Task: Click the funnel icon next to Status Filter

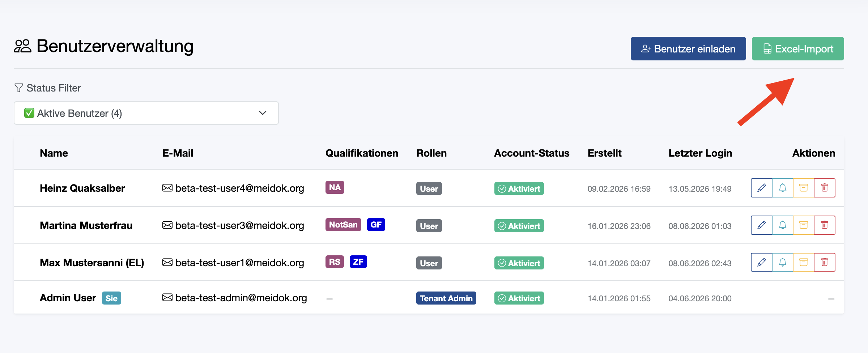Action: (18, 88)
